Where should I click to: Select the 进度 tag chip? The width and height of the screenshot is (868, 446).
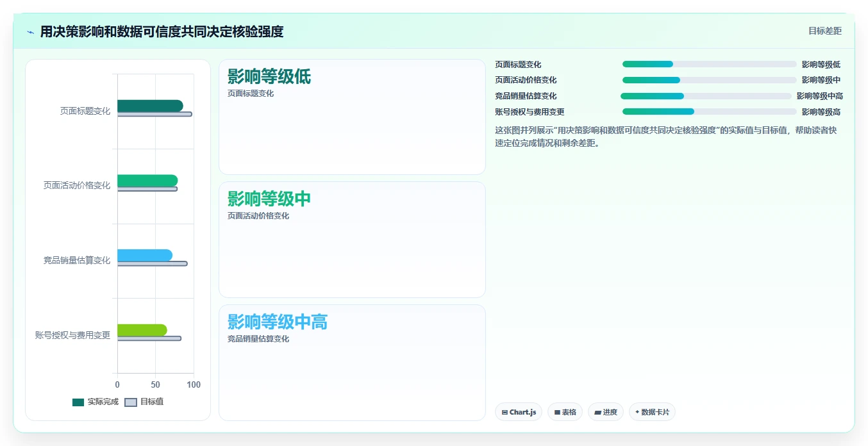pos(606,412)
